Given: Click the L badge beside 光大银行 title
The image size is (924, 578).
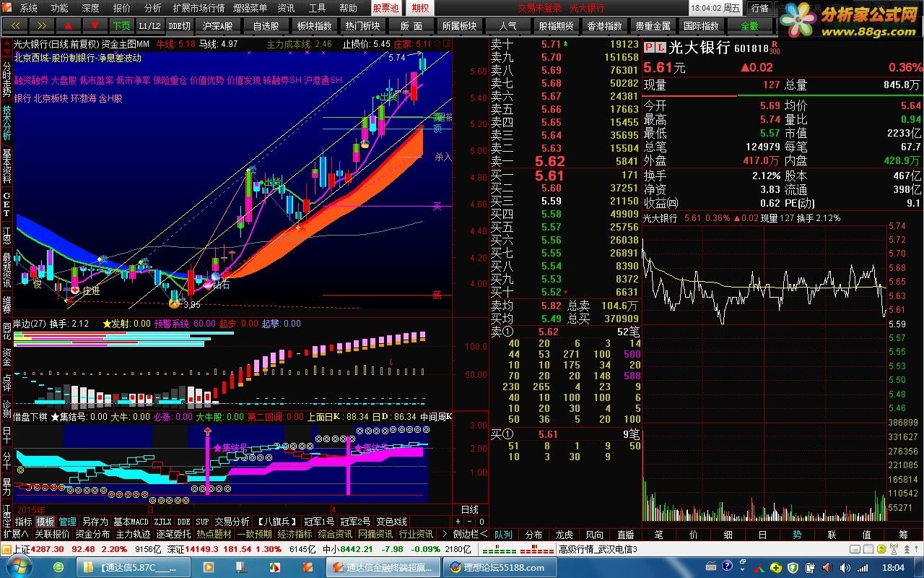Looking at the screenshot, I should (660, 48).
